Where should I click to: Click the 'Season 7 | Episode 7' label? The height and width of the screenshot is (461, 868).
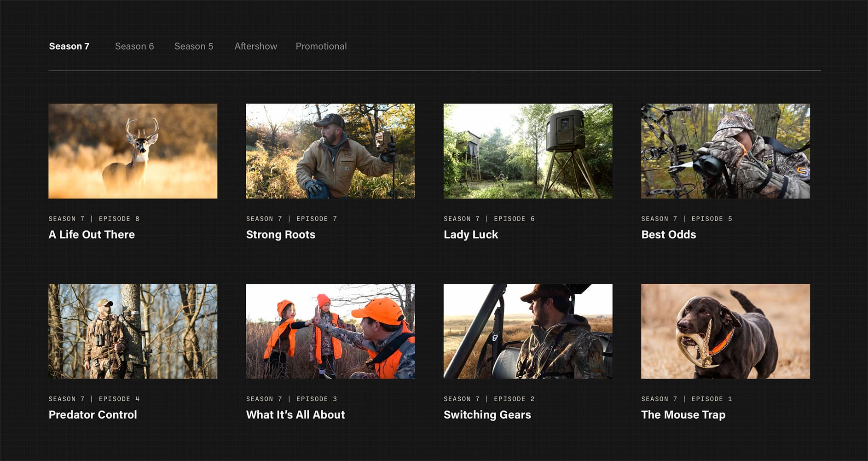pos(291,219)
